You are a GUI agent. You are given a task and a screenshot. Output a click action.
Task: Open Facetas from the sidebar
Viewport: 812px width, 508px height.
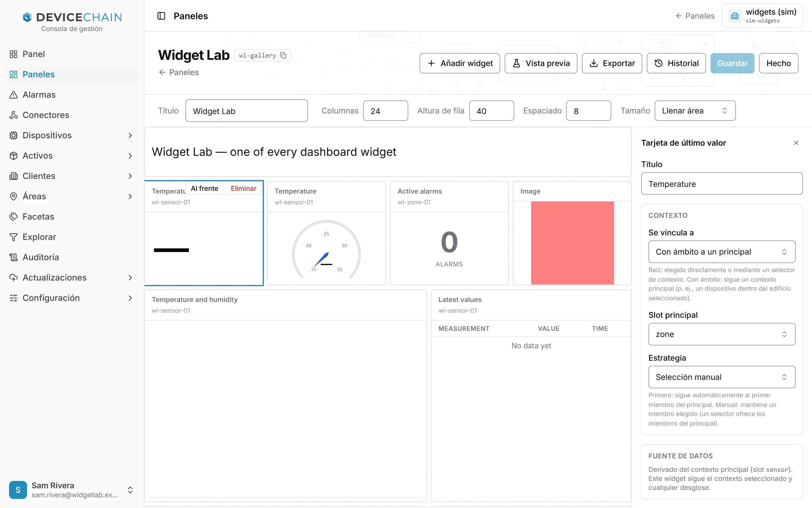tap(72, 216)
